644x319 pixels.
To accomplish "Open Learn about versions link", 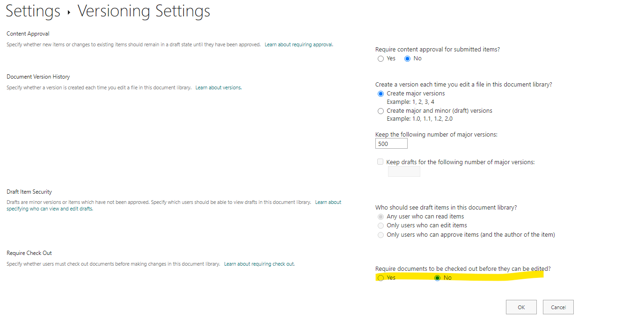I will pos(219,87).
